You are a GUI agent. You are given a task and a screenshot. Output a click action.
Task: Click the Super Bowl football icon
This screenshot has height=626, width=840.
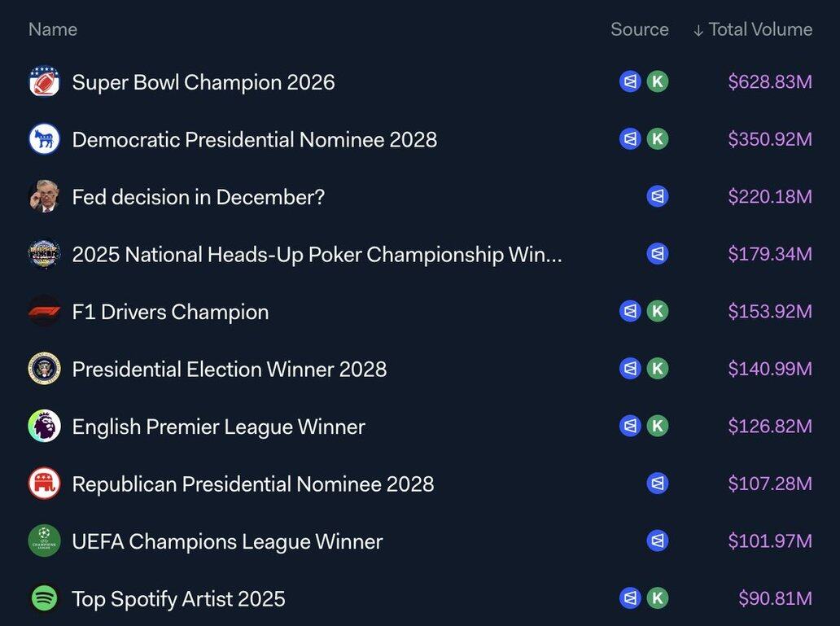44,81
